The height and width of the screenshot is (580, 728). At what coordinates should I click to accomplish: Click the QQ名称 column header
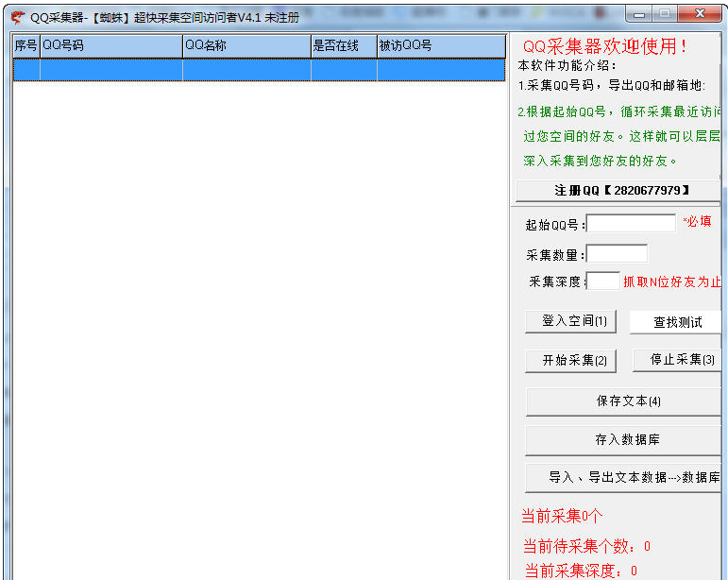coord(247,46)
